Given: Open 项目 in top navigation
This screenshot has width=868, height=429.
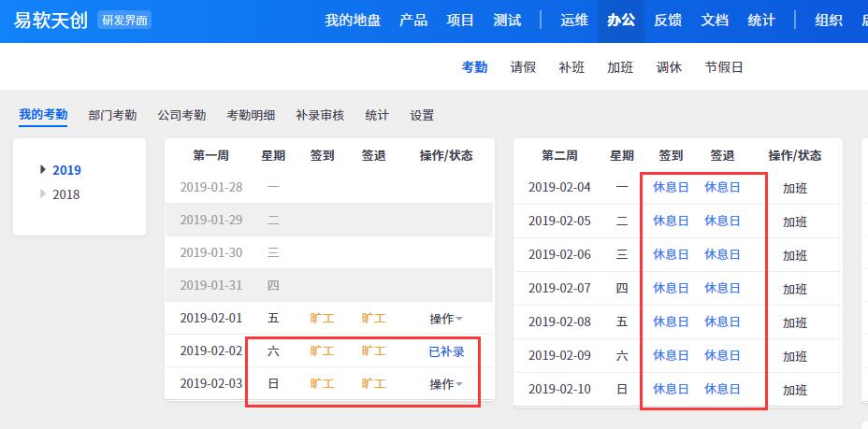Looking at the screenshot, I should click(460, 21).
